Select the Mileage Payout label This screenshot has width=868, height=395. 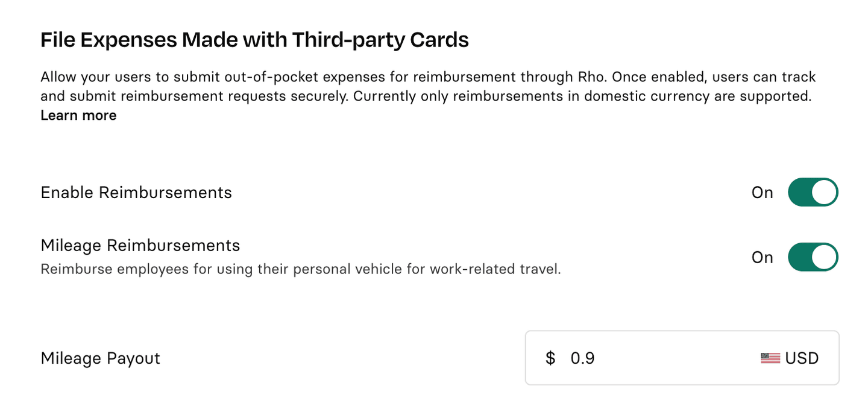(100, 358)
